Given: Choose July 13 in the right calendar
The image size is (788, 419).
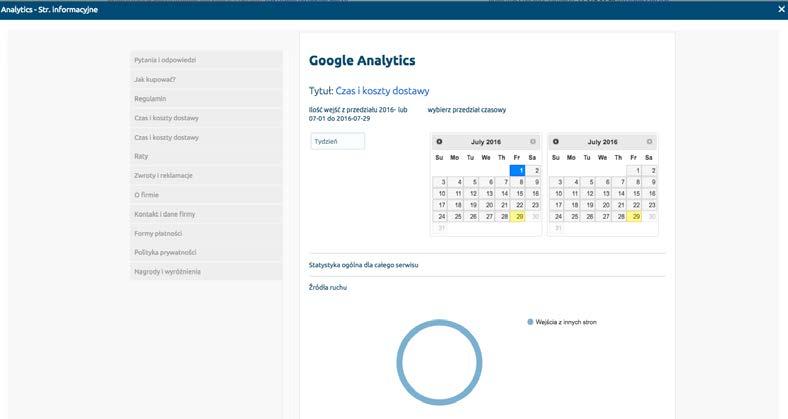Looking at the screenshot, I should [x=603, y=193].
